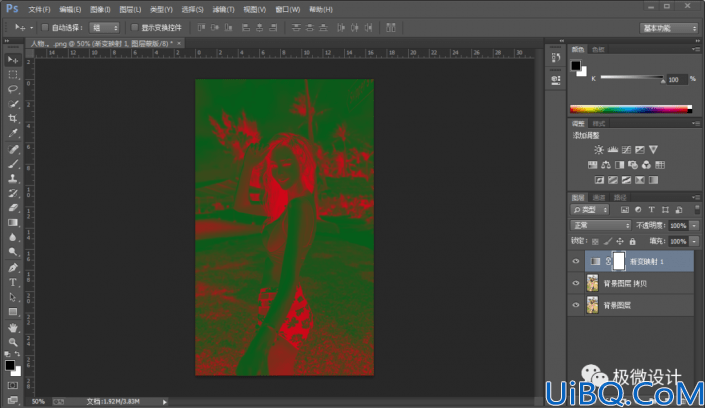Image resolution: width=705 pixels, height=408 pixels.
Task: Add a Levels adjustment layer
Action: click(612, 150)
